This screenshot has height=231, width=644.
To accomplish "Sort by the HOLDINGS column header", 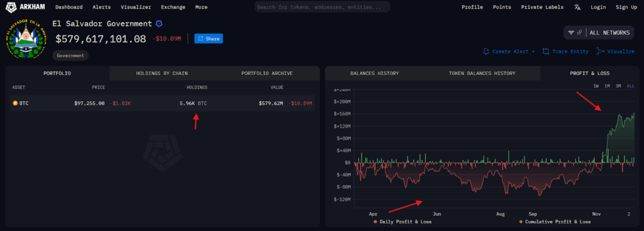I will pyautogui.click(x=197, y=87).
